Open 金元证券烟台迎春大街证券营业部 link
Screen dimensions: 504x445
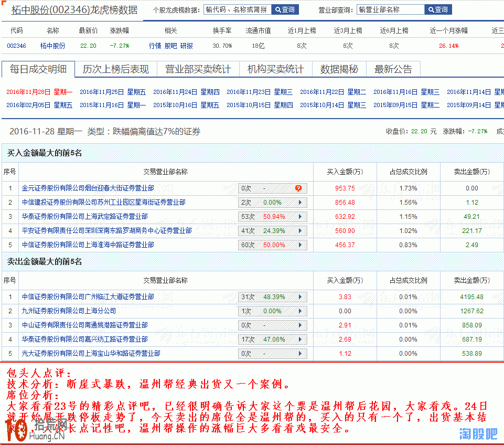click(88, 188)
